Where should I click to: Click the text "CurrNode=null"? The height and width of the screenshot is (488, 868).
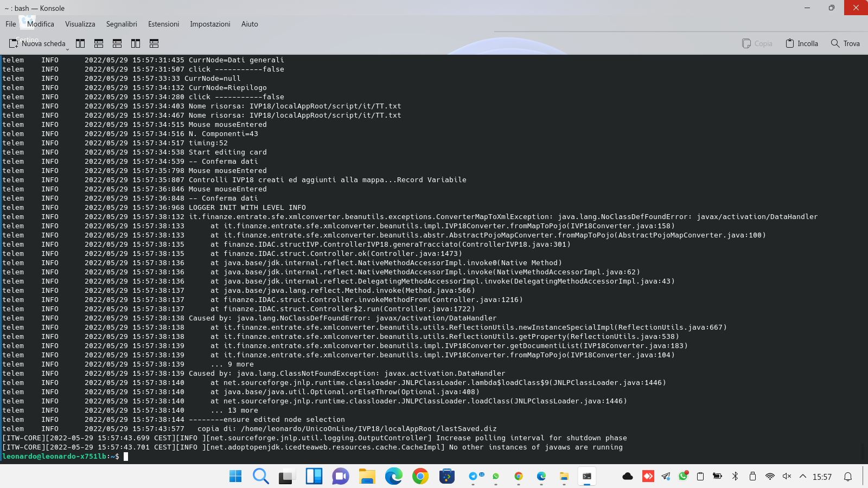click(212, 79)
